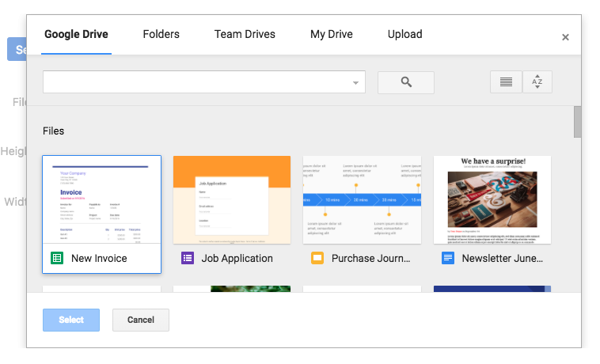
Task: Select the Purchase Journey timeline thumbnail
Action: pyautogui.click(x=362, y=199)
